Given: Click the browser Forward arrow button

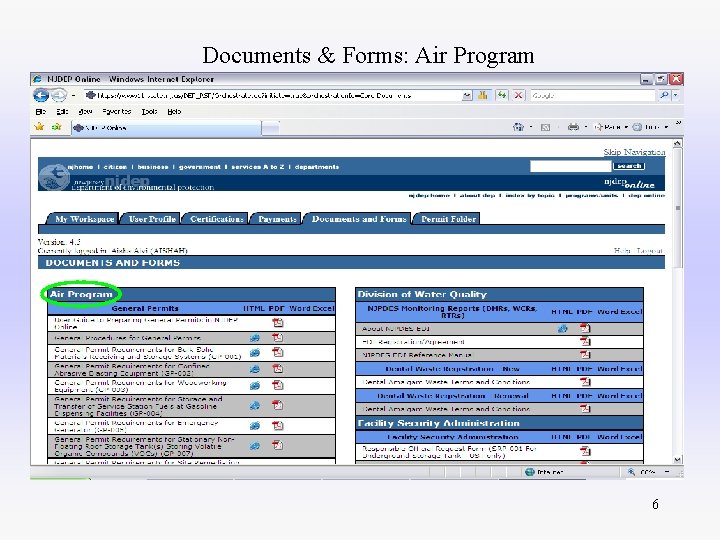Looking at the screenshot, I should click(x=58, y=96).
